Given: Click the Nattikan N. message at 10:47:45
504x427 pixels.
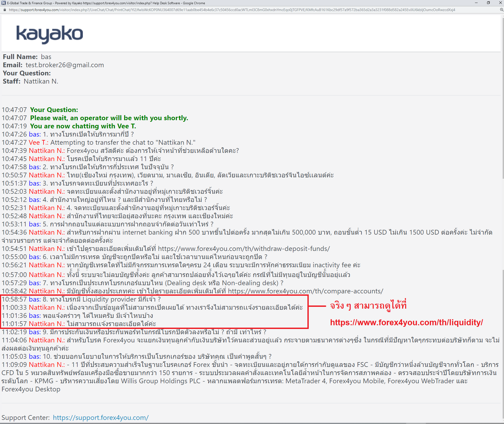Looking at the screenshot, I should click(x=81, y=159).
